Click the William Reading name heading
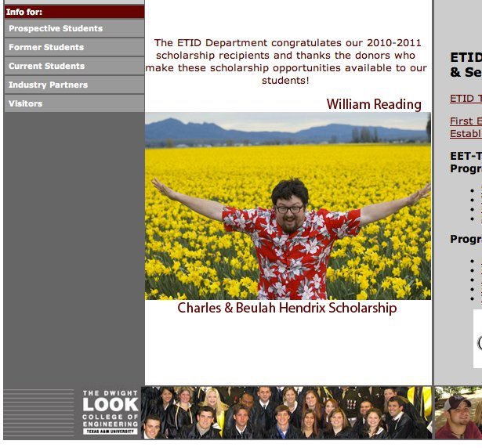482x448 pixels. [374, 104]
